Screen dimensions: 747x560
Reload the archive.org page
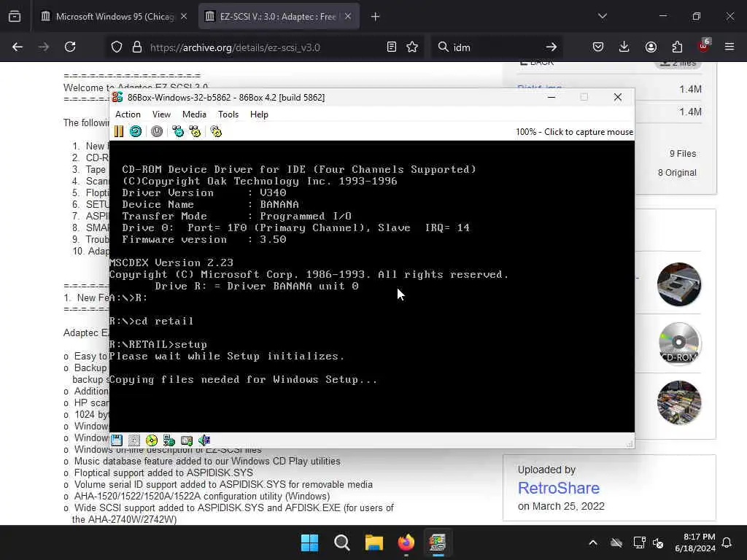point(70,47)
